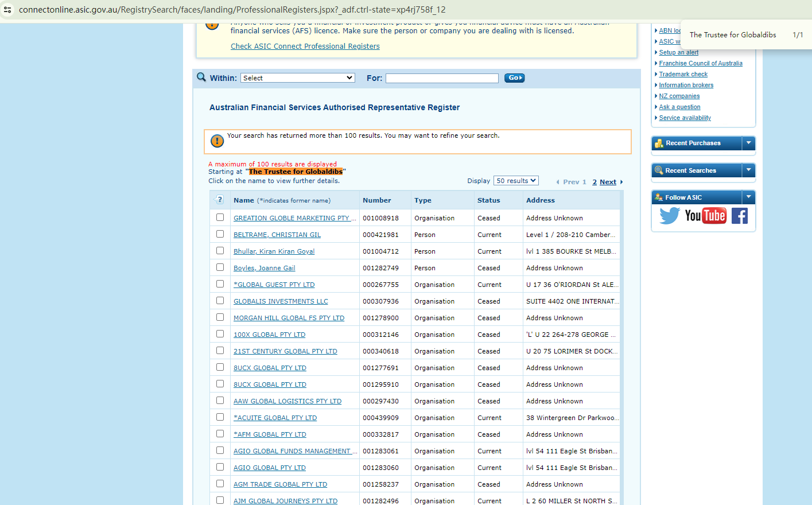Open the Franchise Council of Australia link
This screenshot has width=812, height=505.
[x=700, y=63]
